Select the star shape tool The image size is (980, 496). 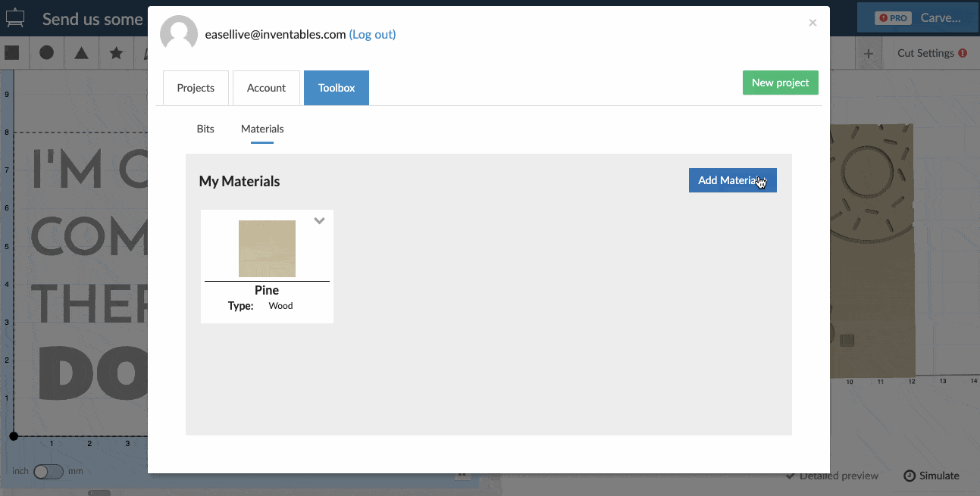116,53
